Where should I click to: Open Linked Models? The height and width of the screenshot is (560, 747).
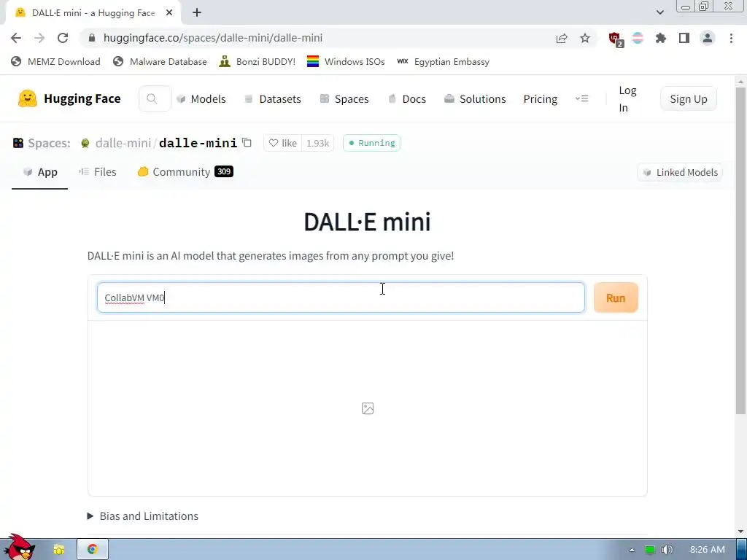pyautogui.click(x=680, y=172)
